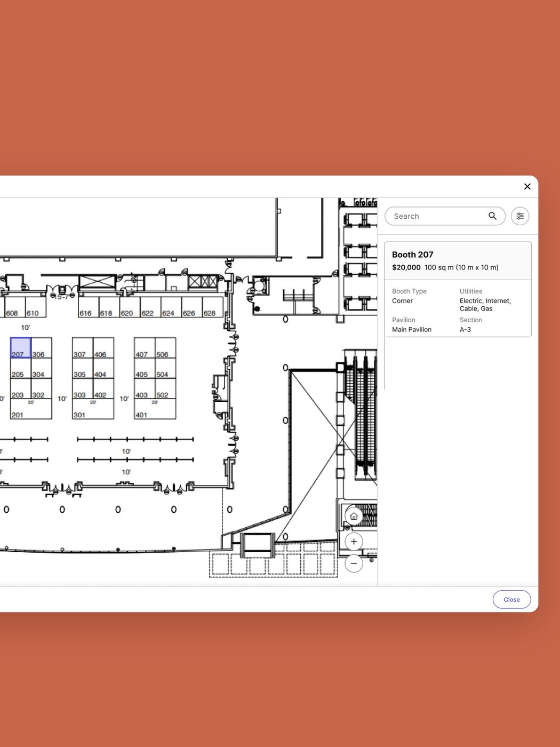
Task: Reset map view with home icon
Action: click(354, 516)
